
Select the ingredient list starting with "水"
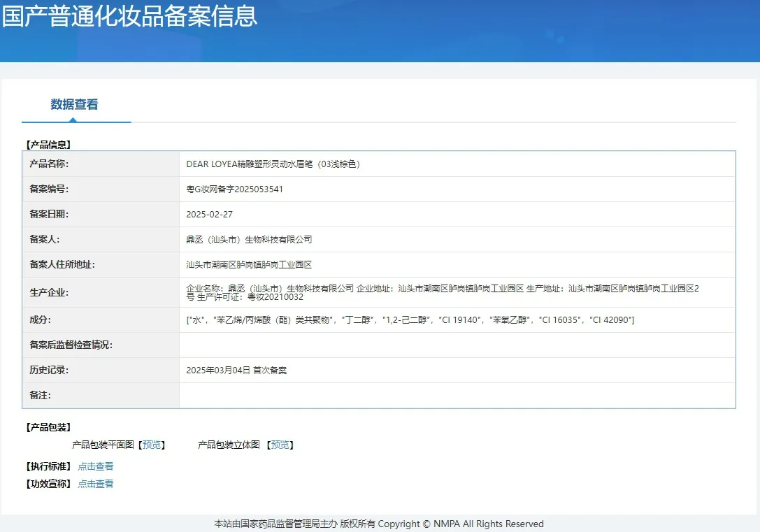click(410, 319)
